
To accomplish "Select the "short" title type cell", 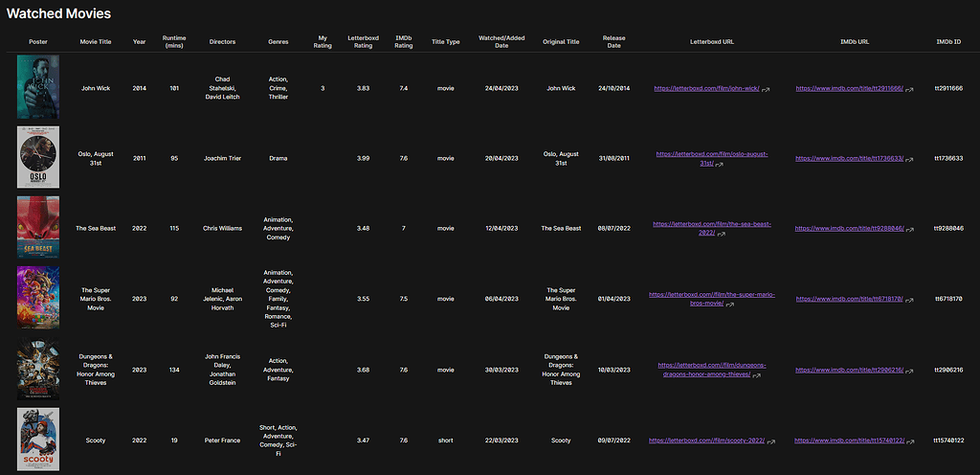I will click(x=446, y=441).
